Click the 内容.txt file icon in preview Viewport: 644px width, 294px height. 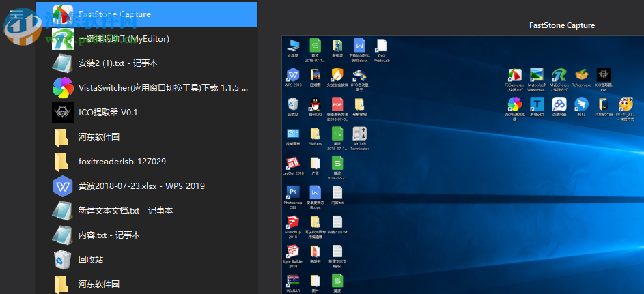tap(337, 192)
